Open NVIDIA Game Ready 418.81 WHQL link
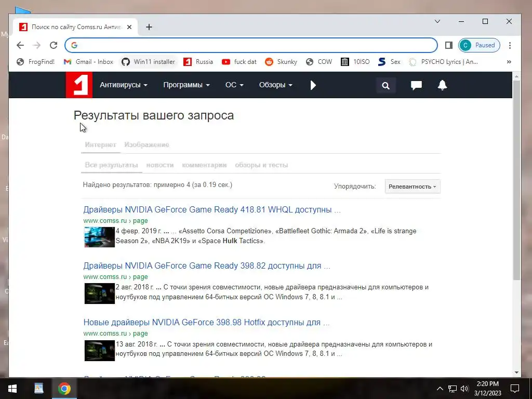Image resolution: width=532 pixels, height=399 pixels. click(212, 210)
